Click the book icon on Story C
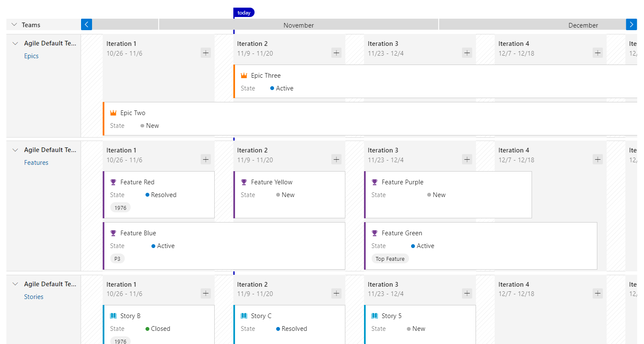 coord(244,316)
